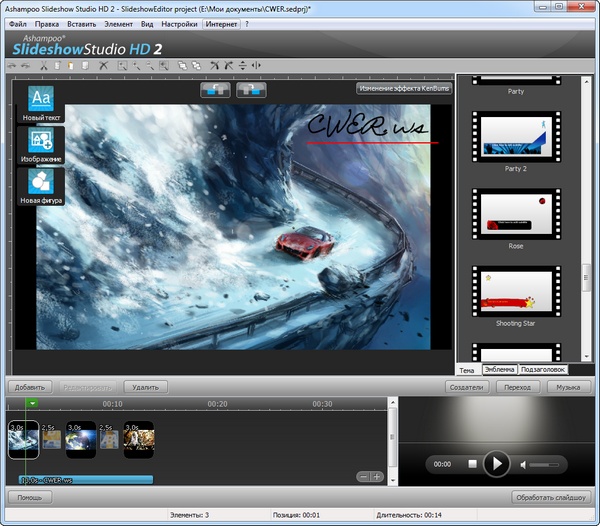The height and width of the screenshot is (526, 600).
Task: Choose the New Shape (Новая фигура) tool
Action: (41, 186)
